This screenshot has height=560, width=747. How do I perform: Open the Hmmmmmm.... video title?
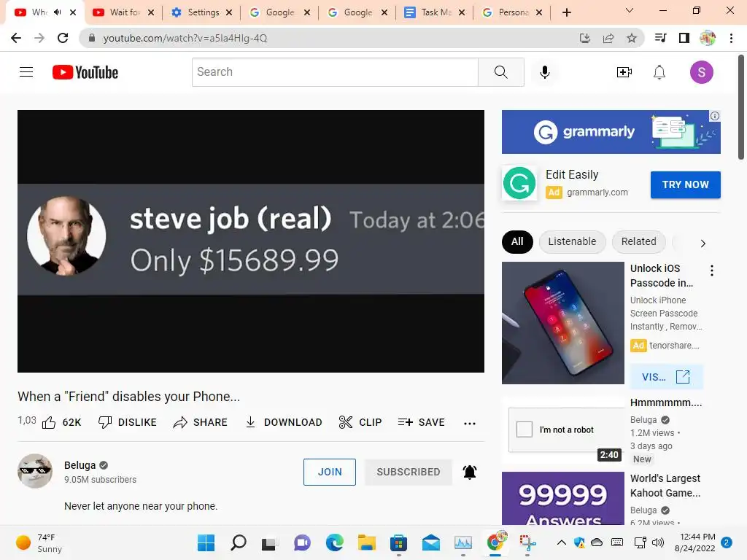(666, 402)
